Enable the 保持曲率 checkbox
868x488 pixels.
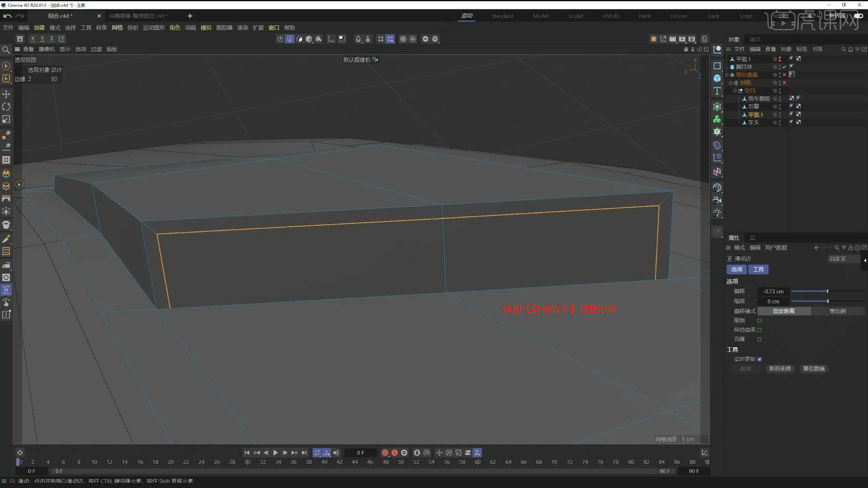click(759, 330)
